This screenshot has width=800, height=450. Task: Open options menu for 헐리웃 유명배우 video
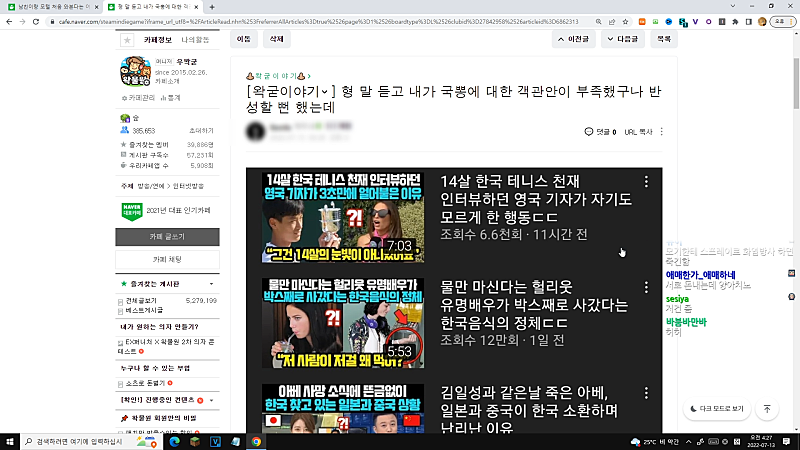[646, 287]
